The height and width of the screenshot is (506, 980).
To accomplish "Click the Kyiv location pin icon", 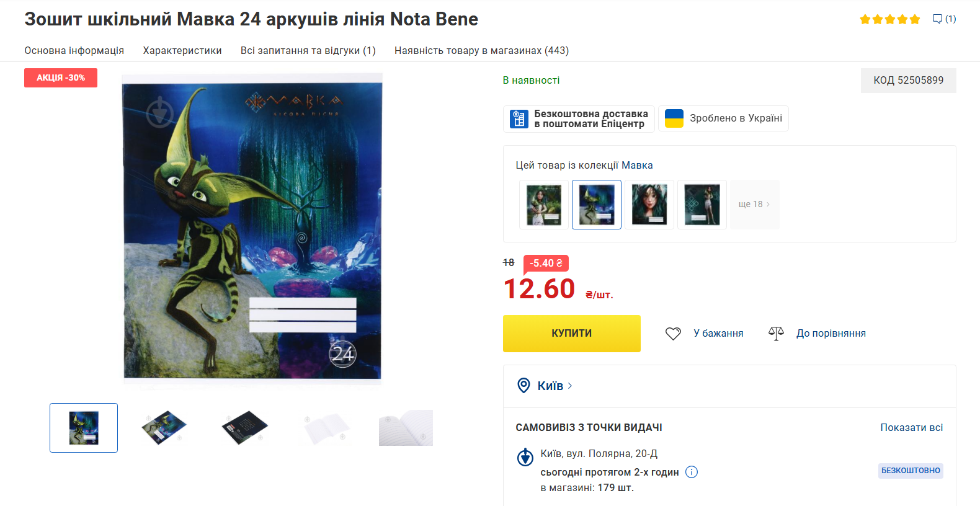I will 524,386.
